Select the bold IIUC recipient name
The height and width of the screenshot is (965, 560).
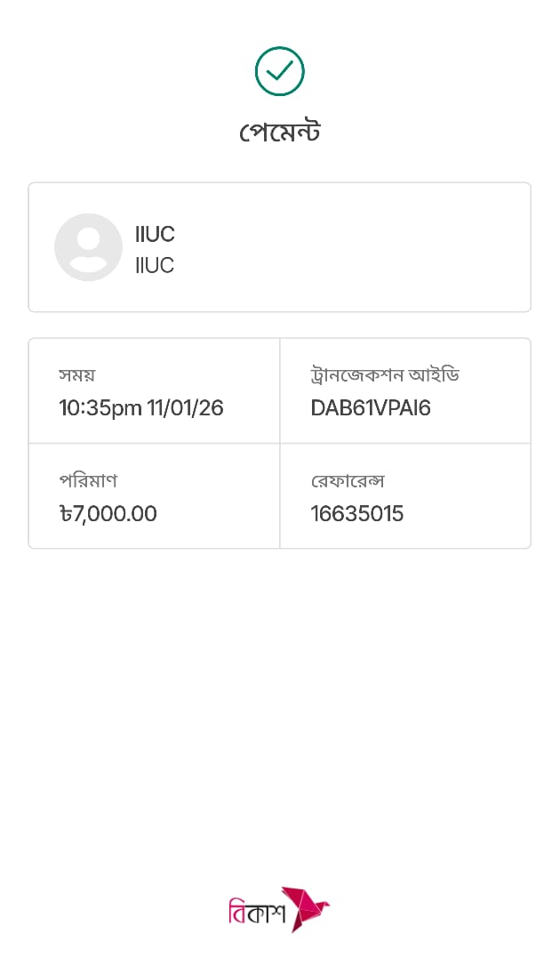click(155, 235)
